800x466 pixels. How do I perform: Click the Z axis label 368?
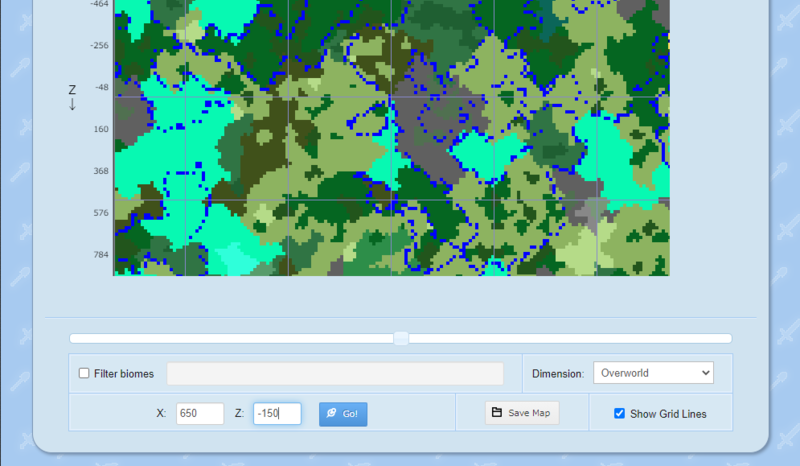[x=101, y=171]
